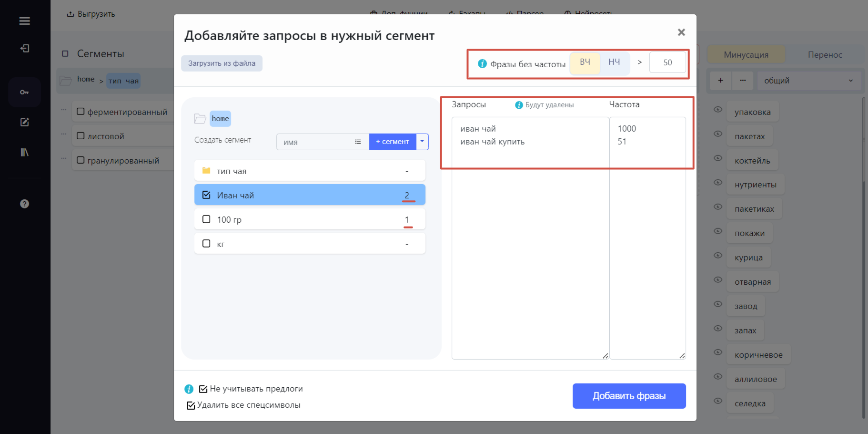The image size is (868, 434).
Task: Toggle Удалить все спецсимволы checkbox
Action: click(191, 405)
